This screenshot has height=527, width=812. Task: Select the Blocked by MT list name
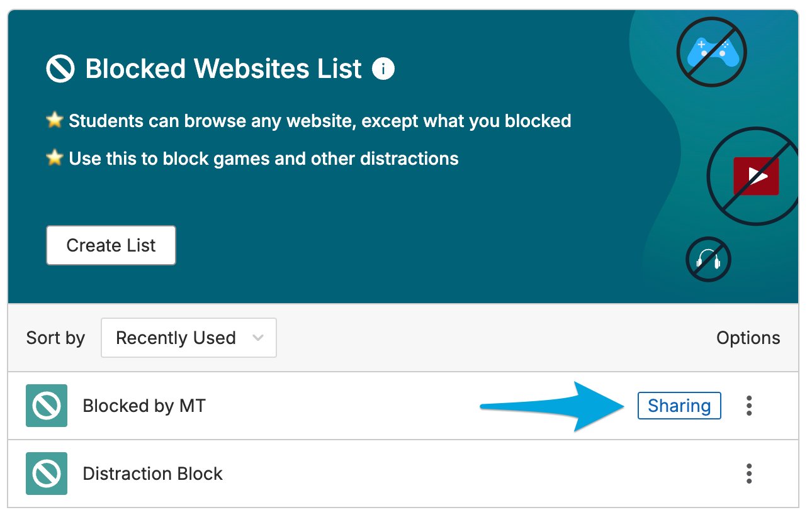pyautogui.click(x=144, y=406)
